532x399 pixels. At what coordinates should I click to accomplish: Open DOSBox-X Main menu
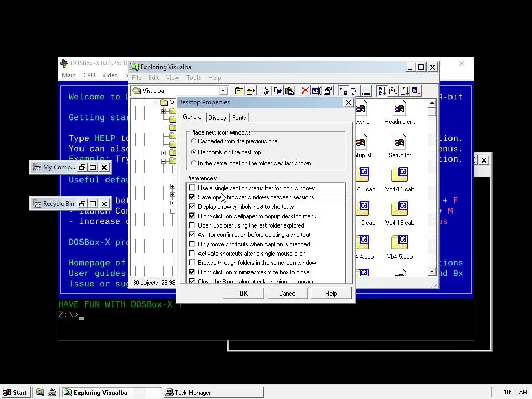click(x=69, y=75)
